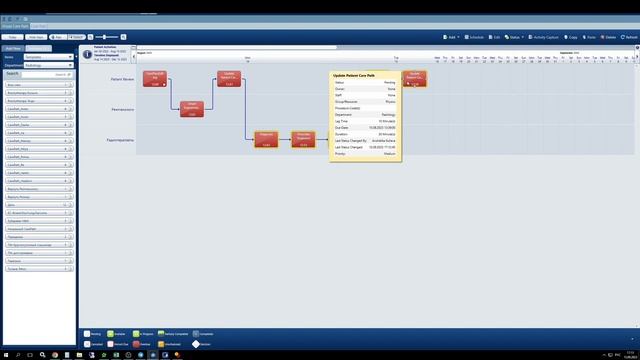Click the zoom out magnifier icon
The width and height of the screenshot is (640, 360).
91,37
